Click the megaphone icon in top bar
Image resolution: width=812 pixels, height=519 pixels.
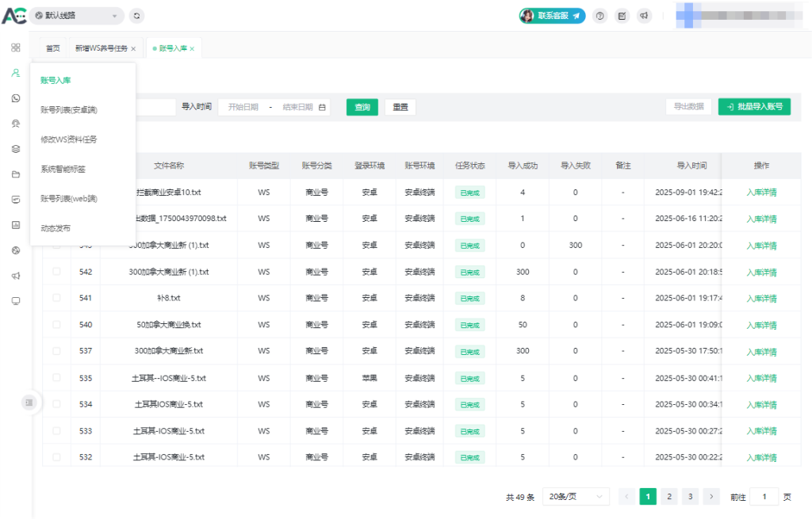pyautogui.click(x=645, y=15)
